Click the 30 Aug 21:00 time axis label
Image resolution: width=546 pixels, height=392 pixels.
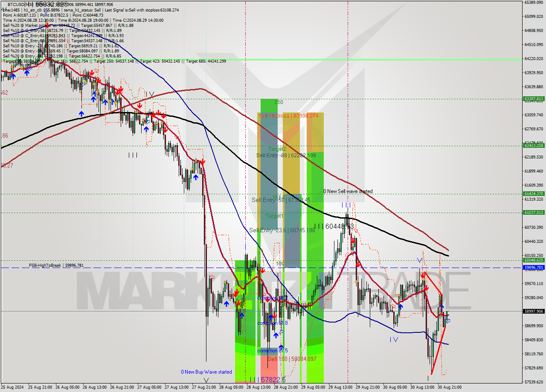(x=450, y=387)
